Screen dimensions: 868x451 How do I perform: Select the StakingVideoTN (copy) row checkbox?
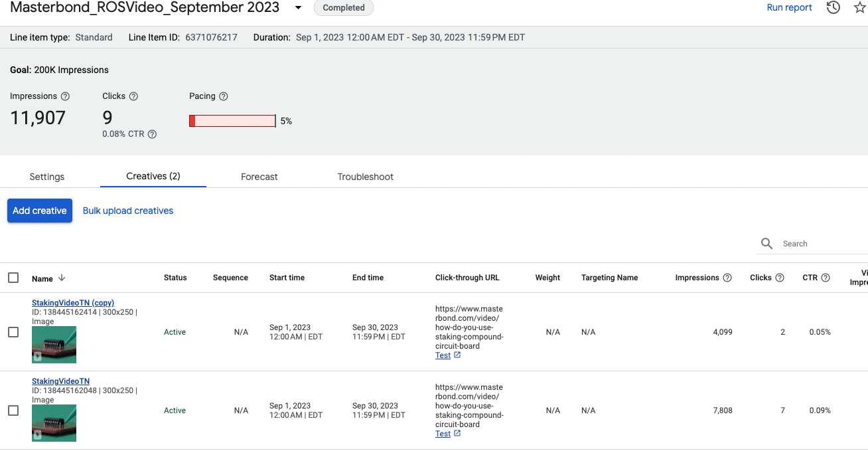[13, 331]
